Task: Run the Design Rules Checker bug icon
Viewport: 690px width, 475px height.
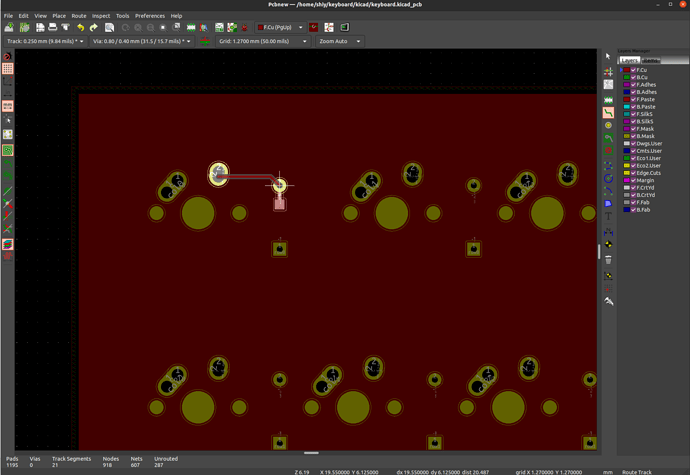Action: tap(245, 27)
